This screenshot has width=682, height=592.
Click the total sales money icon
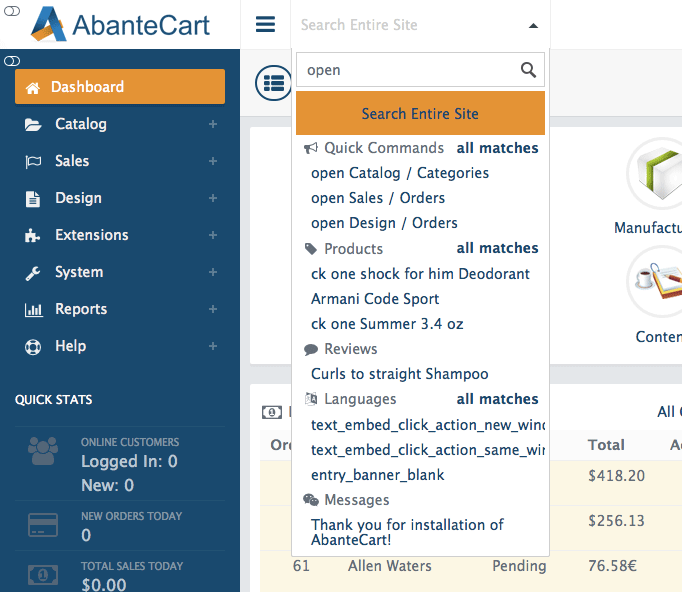(43, 575)
